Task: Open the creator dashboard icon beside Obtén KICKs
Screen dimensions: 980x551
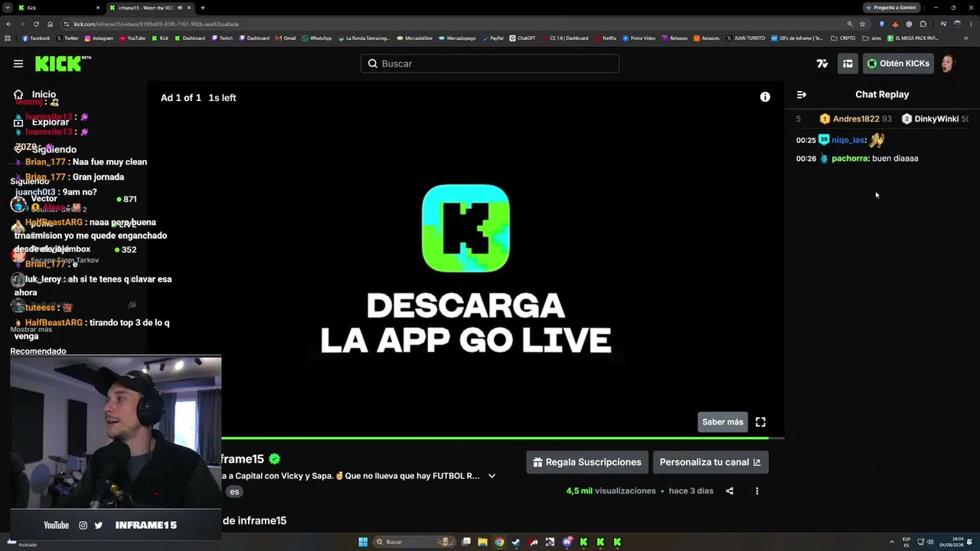Action: [848, 64]
